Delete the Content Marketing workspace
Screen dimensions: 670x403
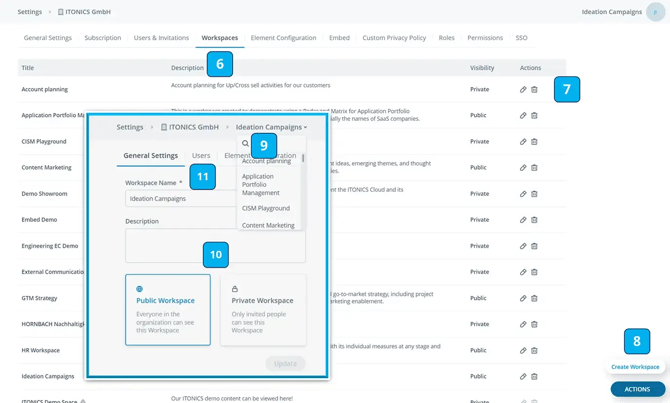[x=534, y=168]
